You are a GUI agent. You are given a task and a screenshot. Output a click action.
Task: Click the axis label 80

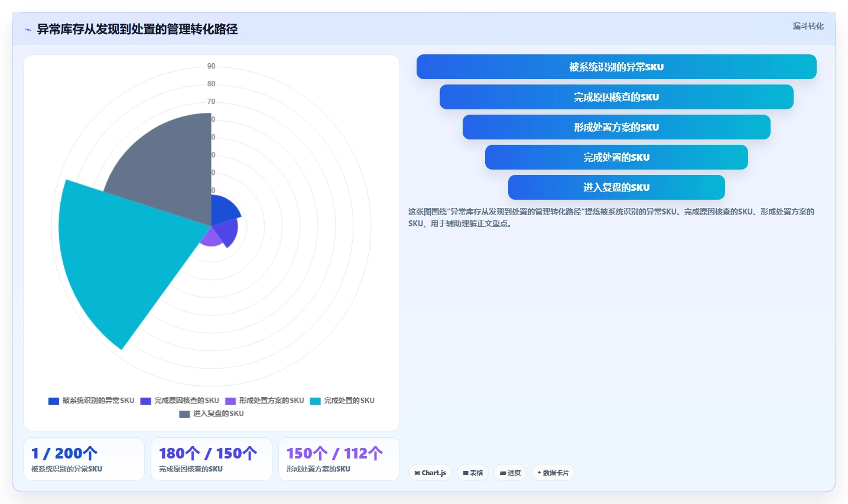[x=212, y=84]
